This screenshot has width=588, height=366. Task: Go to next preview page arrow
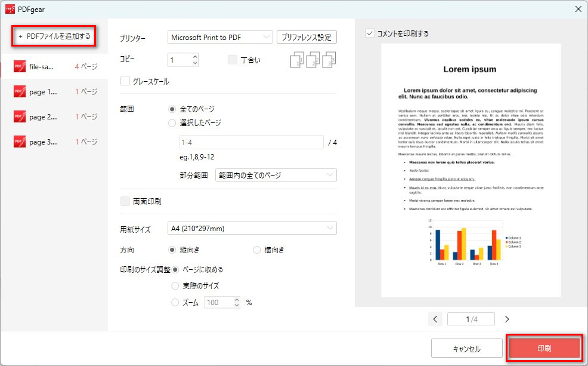tap(507, 319)
